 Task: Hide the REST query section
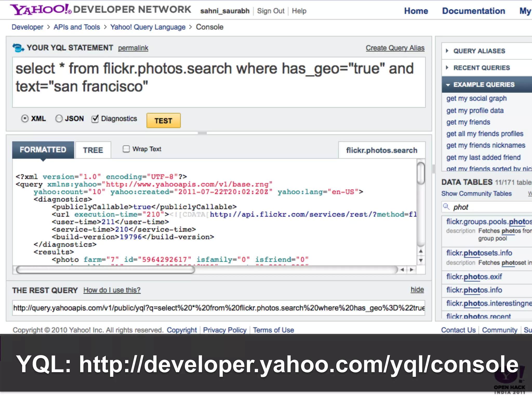pyautogui.click(x=417, y=290)
